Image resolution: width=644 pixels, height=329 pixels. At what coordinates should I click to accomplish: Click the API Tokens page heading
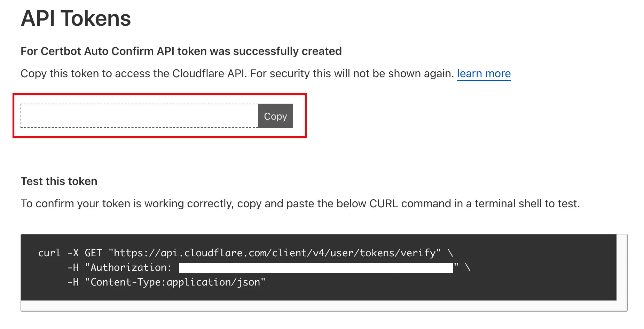pyautogui.click(x=76, y=18)
